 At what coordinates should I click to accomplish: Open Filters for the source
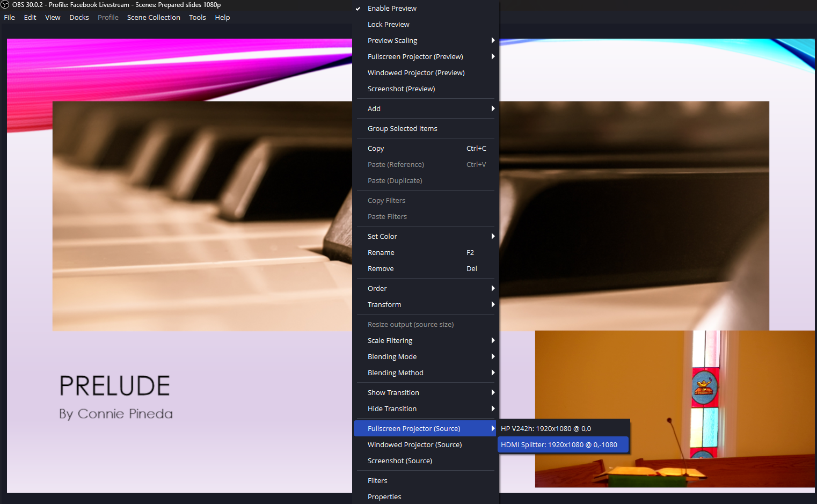(377, 480)
